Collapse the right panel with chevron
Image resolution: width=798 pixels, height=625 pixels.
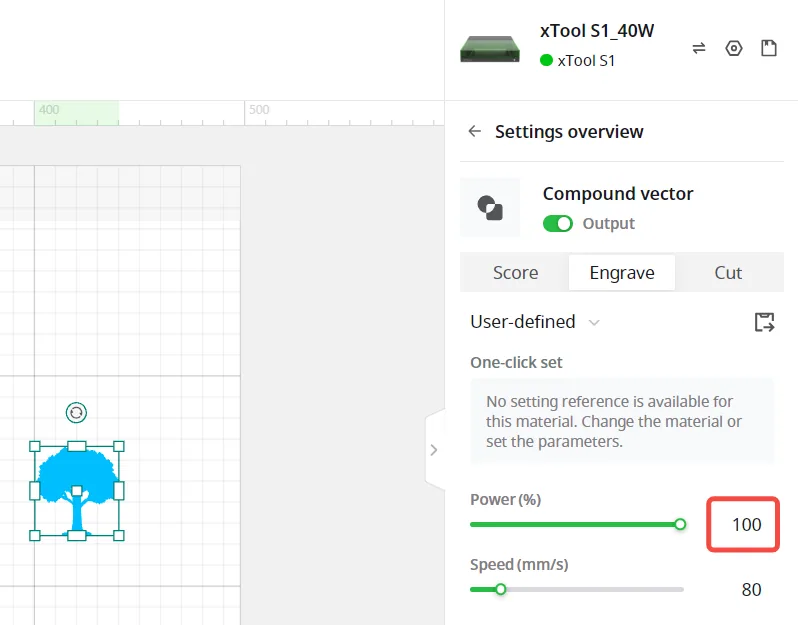pyautogui.click(x=434, y=450)
